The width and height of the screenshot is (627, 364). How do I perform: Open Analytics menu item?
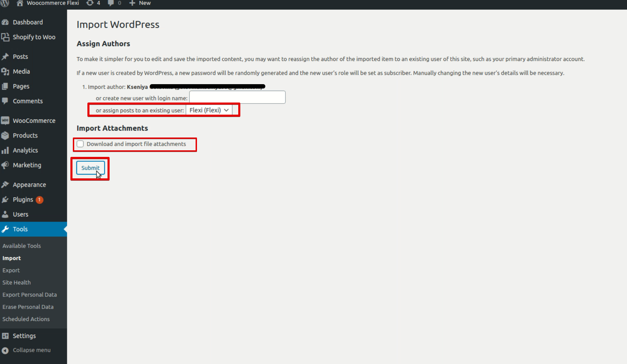point(25,150)
